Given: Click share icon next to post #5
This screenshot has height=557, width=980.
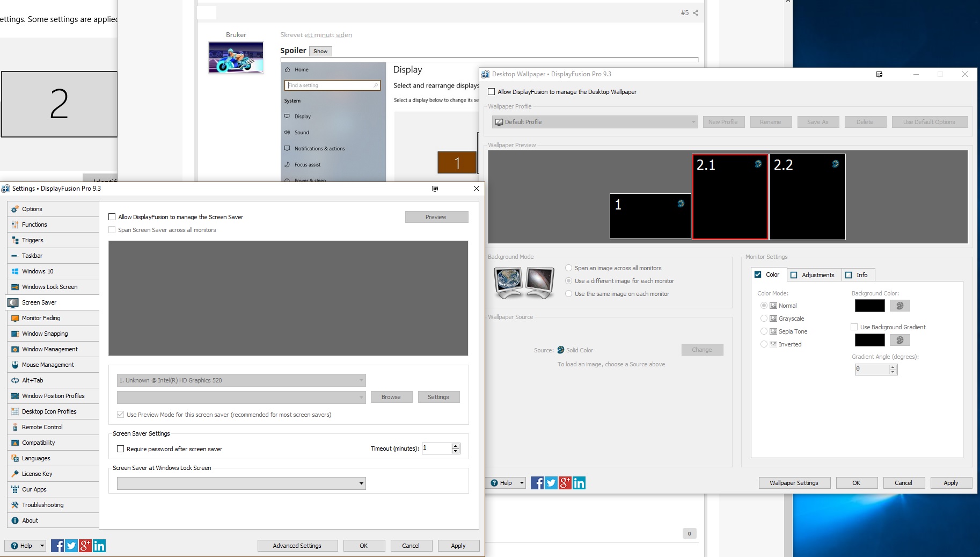Looking at the screenshot, I should coord(696,13).
